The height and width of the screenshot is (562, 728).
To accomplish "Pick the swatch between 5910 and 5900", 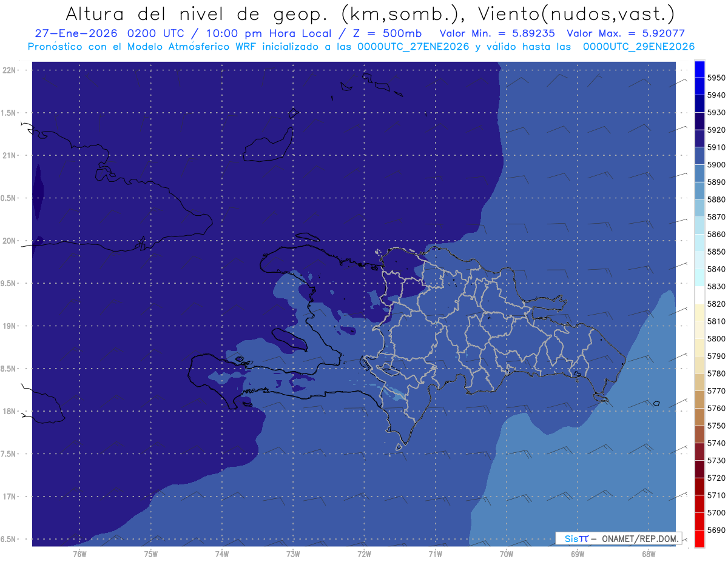I will pyautogui.click(x=699, y=156).
